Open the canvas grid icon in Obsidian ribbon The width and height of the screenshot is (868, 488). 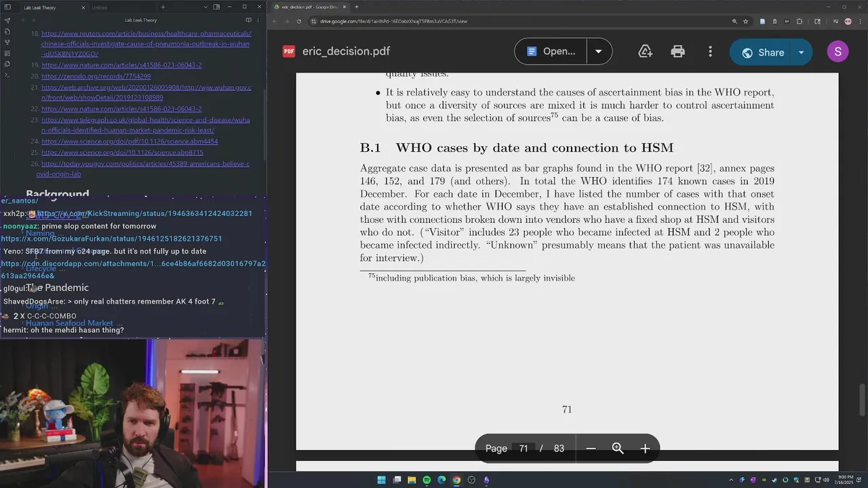7,53
